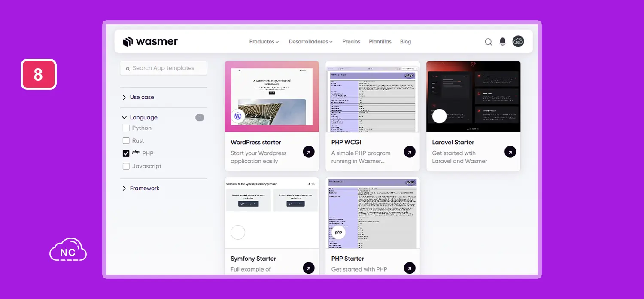Click 'Start your Wordpress application easily' text
The height and width of the screenshot is (299, 644).
tap(258, 157)
